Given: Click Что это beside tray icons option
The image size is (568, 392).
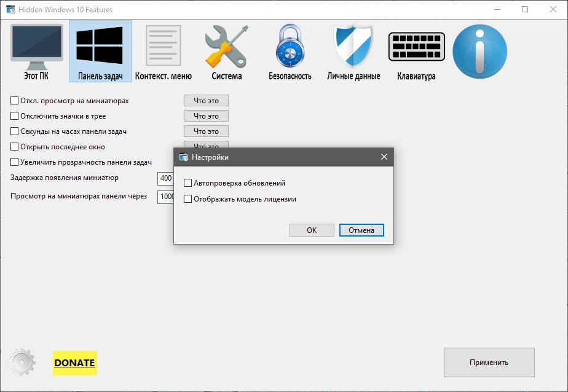Looking at the screenshot, I should click(x=206, y=116).
